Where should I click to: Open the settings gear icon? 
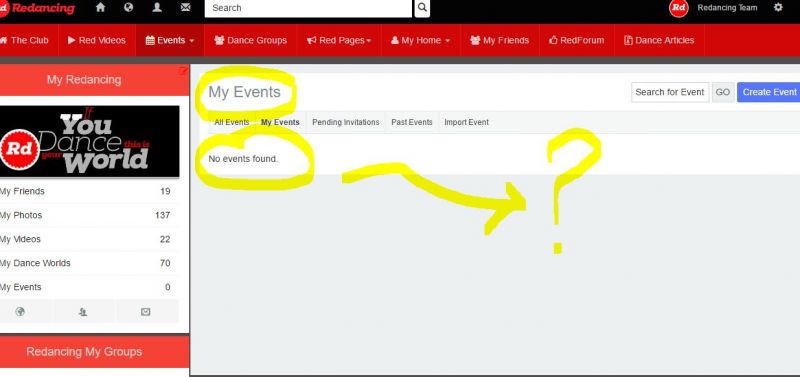pyautogui.click(x=778, y=8)
